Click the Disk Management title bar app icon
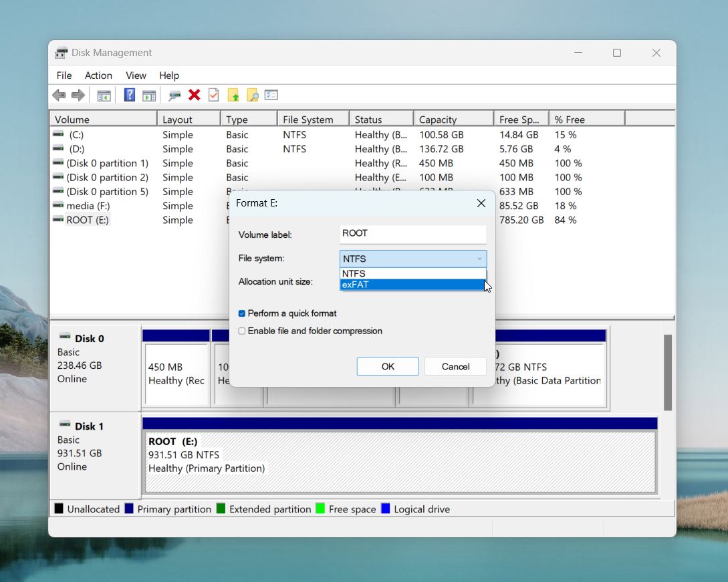728x582 pixels. coord(61,53)
